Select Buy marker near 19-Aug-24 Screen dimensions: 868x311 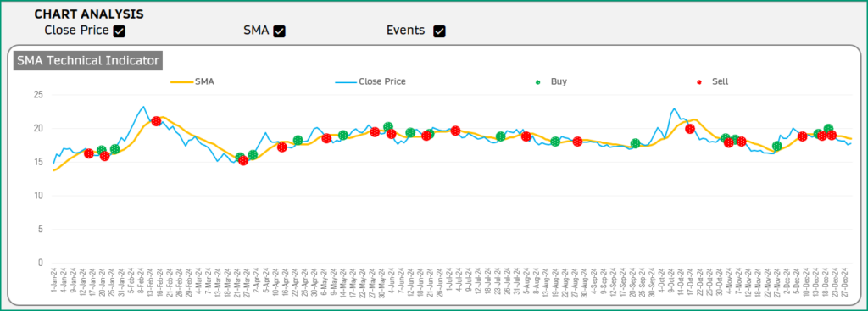[555, 142]
